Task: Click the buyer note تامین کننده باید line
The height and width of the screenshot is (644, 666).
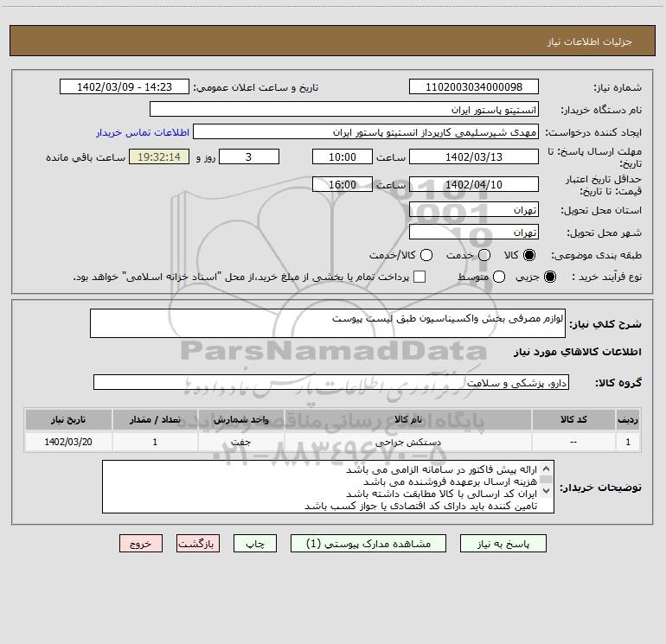Action: coord(421,506)
